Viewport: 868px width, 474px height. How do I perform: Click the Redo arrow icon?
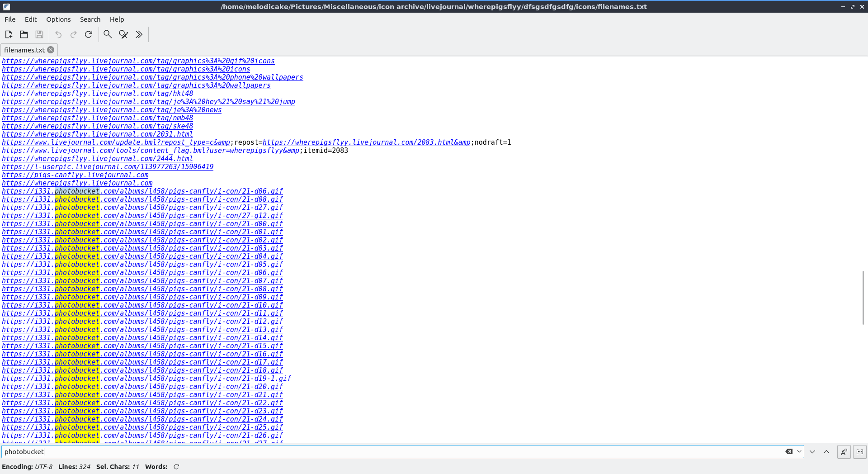pos(74,34)
